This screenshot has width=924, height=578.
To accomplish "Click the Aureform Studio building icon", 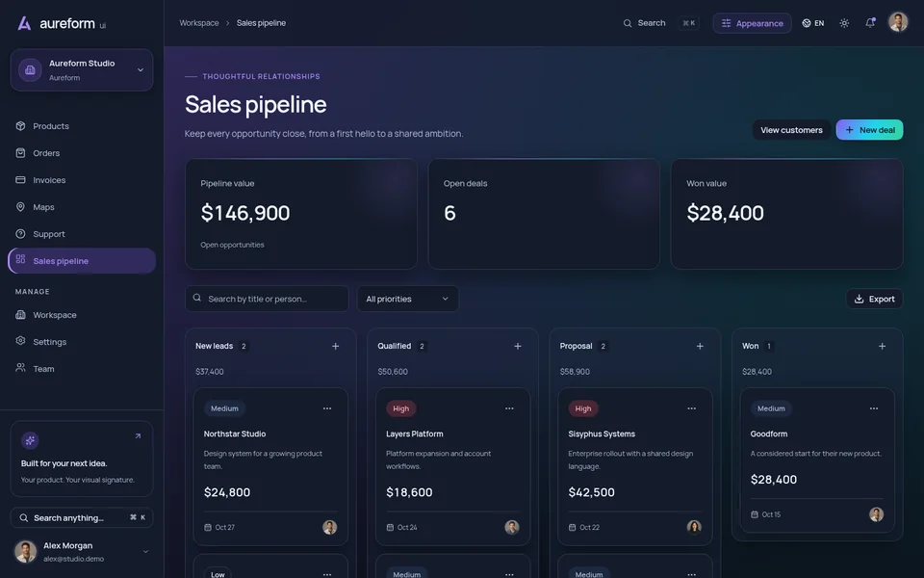I will point(30,69).
